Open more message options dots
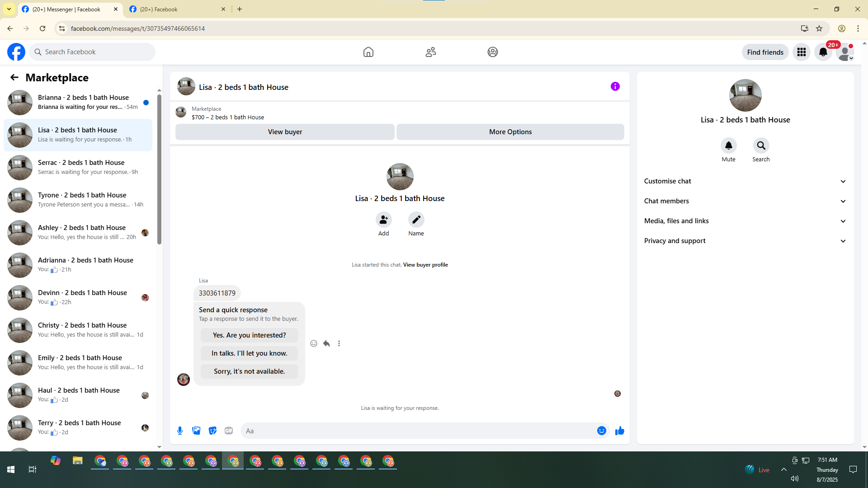This screenshot has width=868, height=488. (339, 343)
